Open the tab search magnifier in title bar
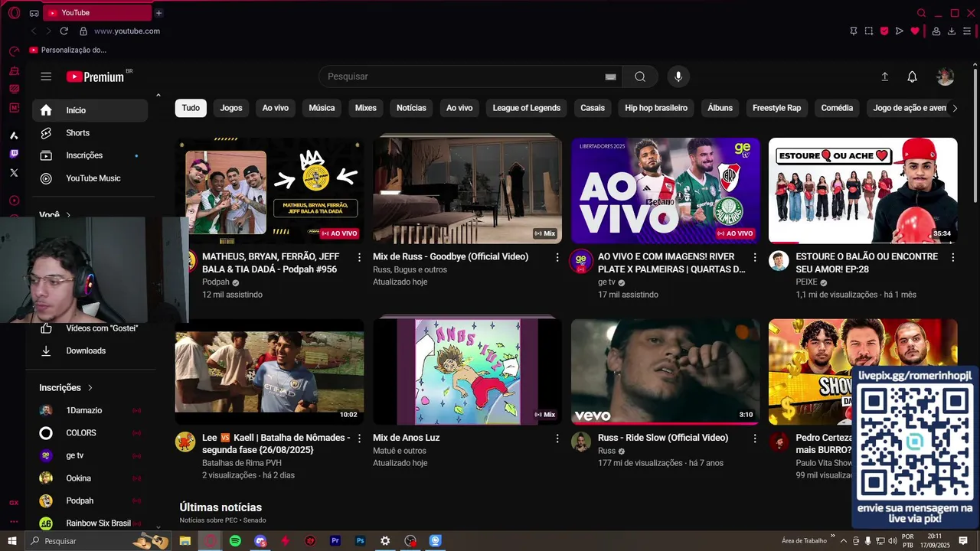980x551 pixels. [x=922, y=13]
